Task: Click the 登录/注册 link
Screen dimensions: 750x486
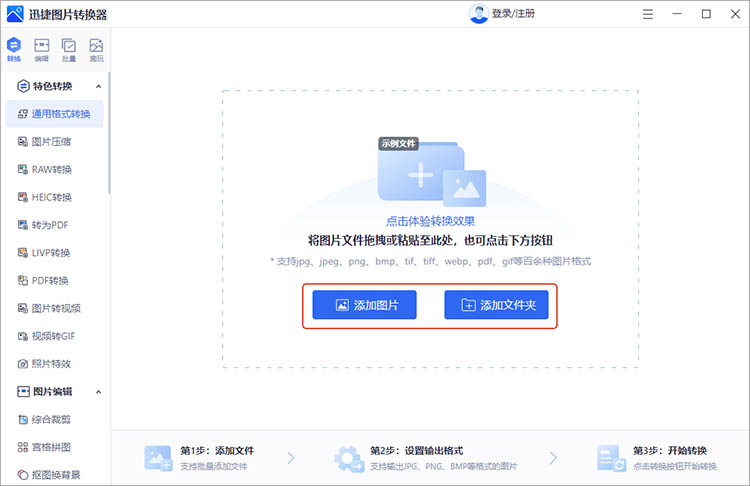Action: tap(513, 13)
